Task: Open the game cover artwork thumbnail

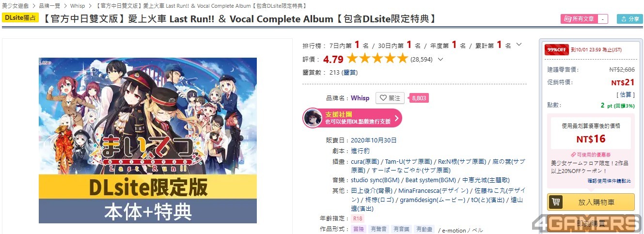Action: pos(148,140)
